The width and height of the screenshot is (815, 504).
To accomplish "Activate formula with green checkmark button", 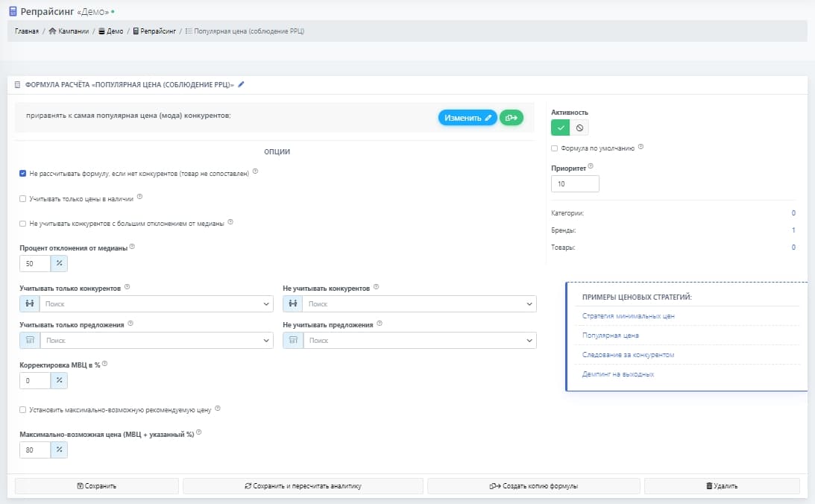I will coord(560,127).
